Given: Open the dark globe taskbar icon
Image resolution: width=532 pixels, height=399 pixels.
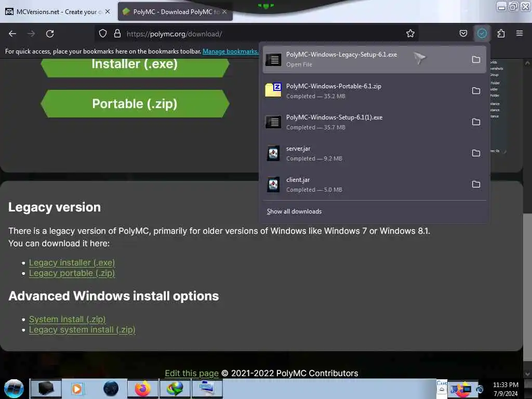Looking at the screenshot, I should point(111,389).
